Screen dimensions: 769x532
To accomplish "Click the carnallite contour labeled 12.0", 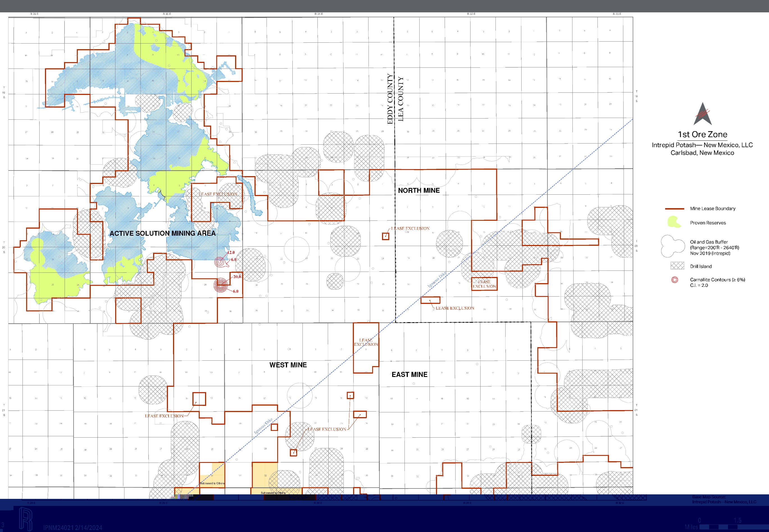I will point(220,262).
